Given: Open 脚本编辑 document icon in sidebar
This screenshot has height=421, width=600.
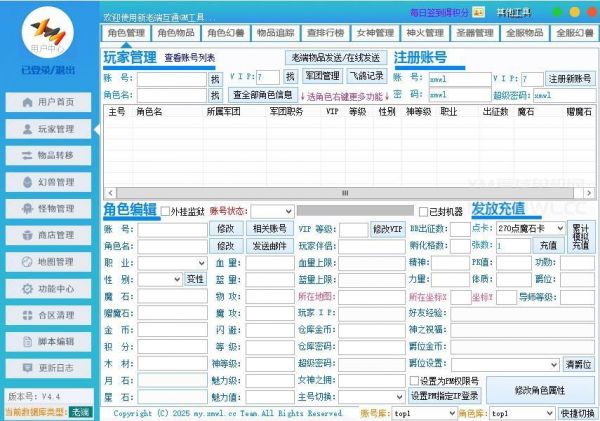Looking at the screenshot, I should pos(27,341).
